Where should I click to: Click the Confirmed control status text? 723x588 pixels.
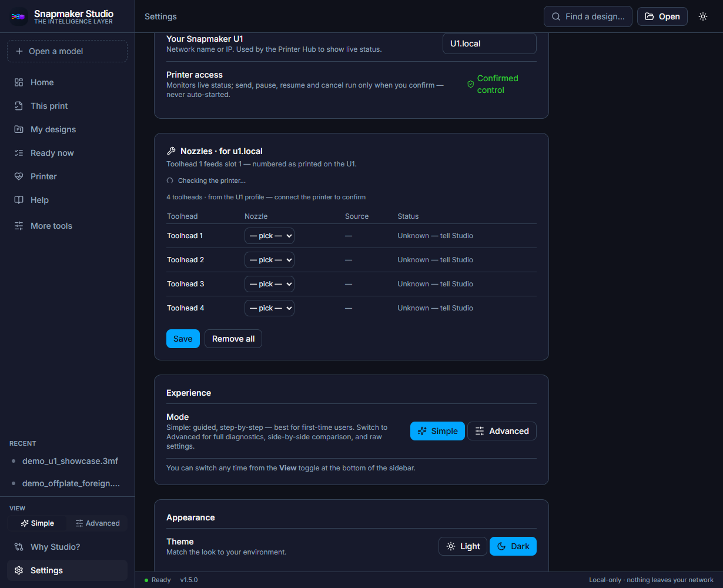point(498,84)
